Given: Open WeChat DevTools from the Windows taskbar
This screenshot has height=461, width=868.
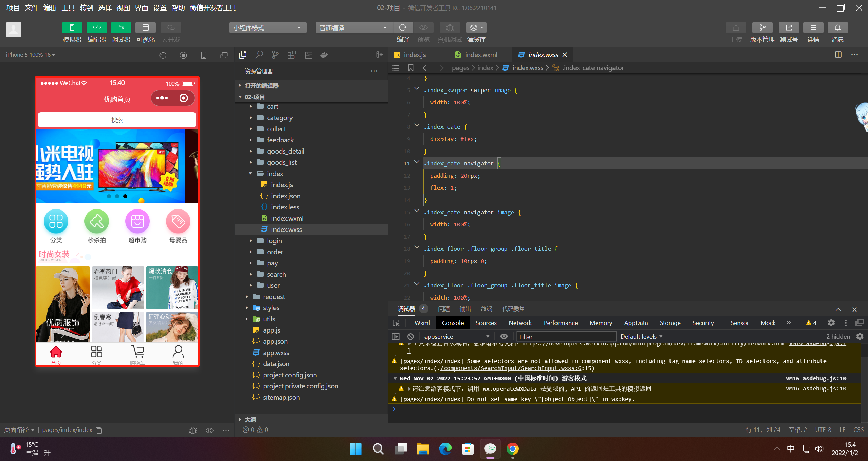Looking at the screenshot, I should tap(490, 449).
